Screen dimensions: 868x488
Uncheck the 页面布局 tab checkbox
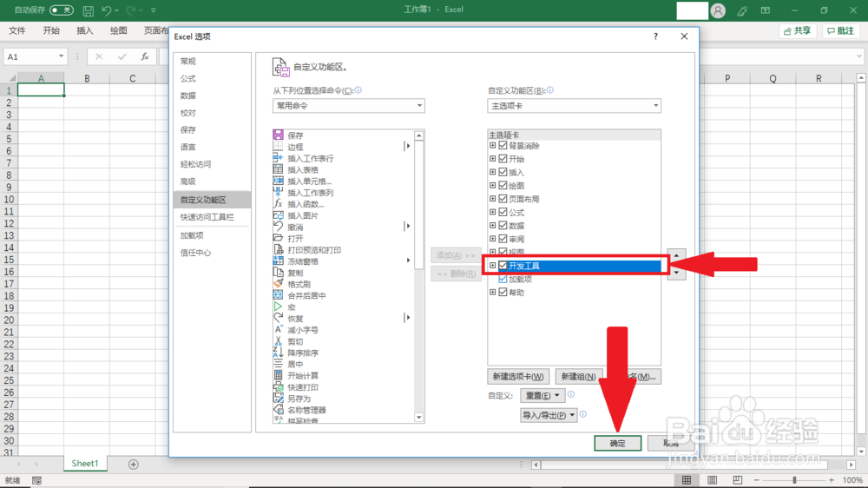[503, 198]
